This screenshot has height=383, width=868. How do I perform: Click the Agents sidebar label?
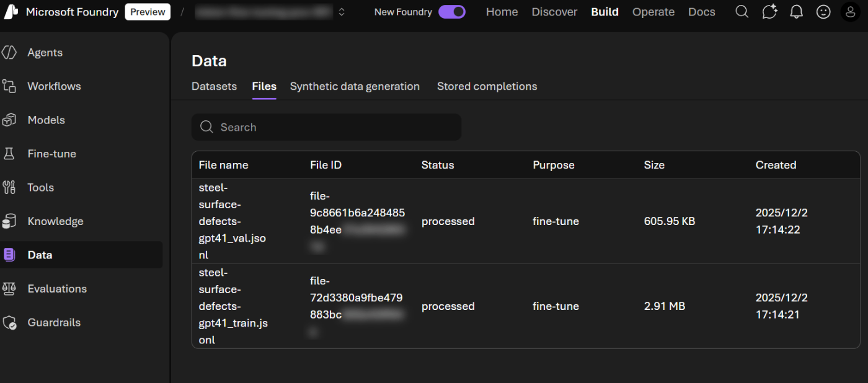click(45, 53)
